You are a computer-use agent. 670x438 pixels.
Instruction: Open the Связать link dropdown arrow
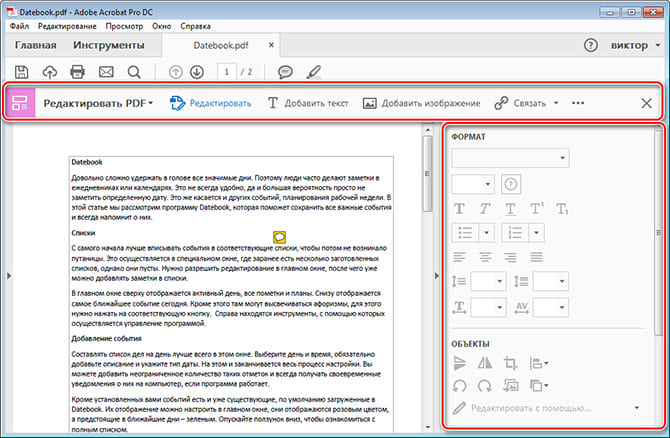pyautogui.click(x=556, y=103)
